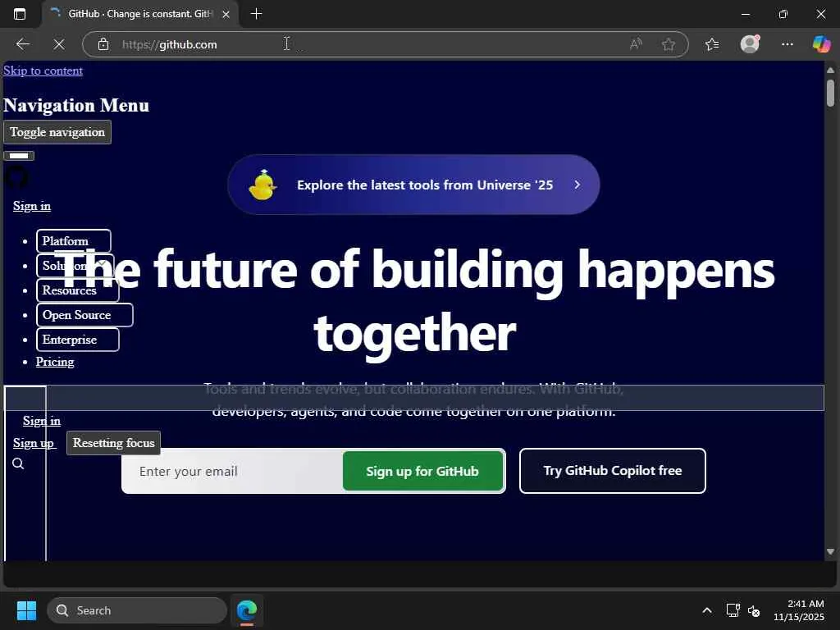This screenshot has width=840, height=630.
Task: Stop page loading with the X icon
Action: [59, 44]
